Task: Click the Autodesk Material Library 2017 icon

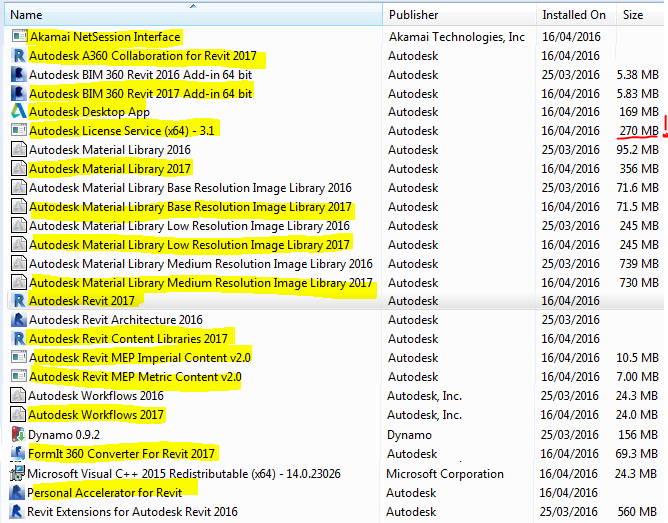Action: point(19,168)
